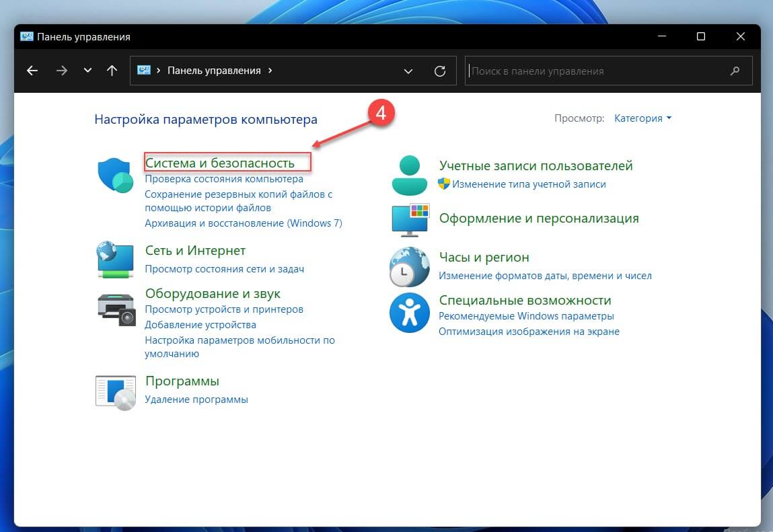The height and width of the screenshot is (532, 773).
Task: Click Панель управления breadcrumb in address bar
Action: coord(214,71)
